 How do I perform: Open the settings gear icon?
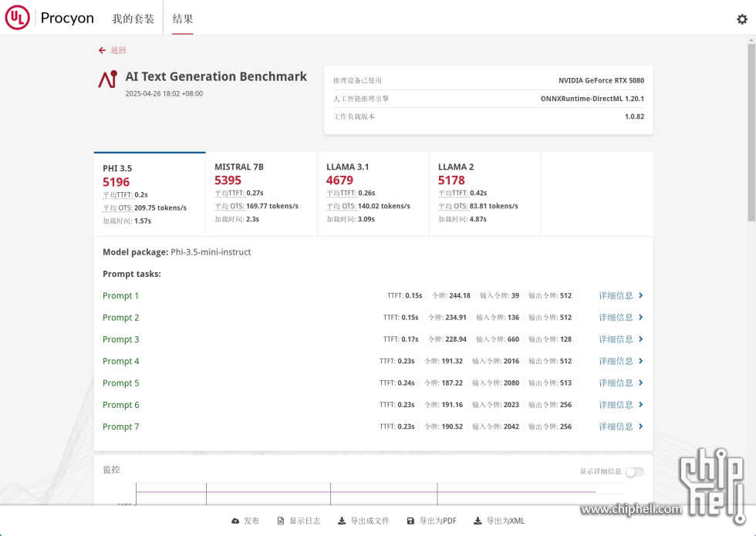tap(742, 19)
